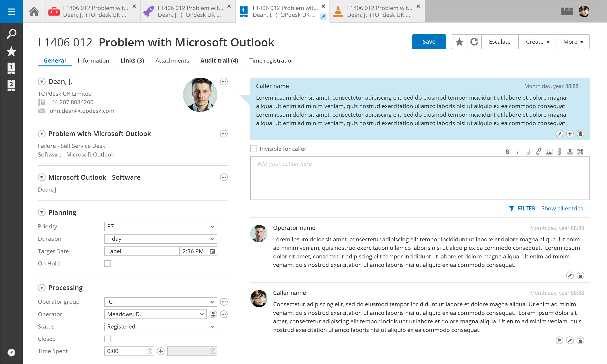Check the Closed checkbox

click(x=107, y=339)
